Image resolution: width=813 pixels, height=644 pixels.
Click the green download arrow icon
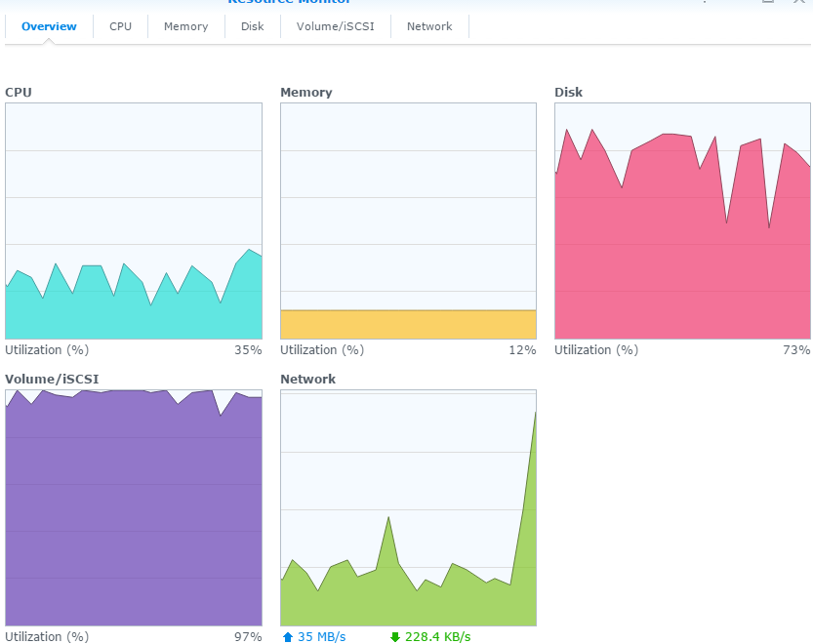coord(395,637)
